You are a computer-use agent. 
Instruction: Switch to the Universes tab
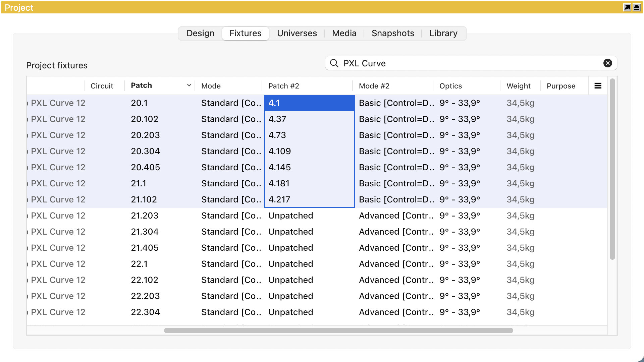[297, 33]
